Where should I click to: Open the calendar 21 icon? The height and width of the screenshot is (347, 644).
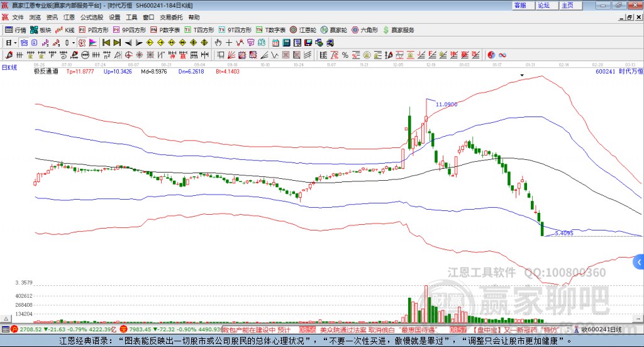[275, 43]
